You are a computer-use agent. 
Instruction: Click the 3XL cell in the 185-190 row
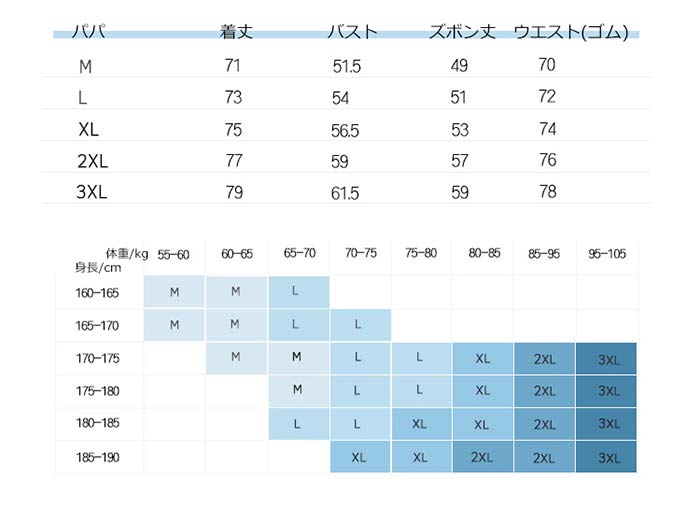tap(607, 457)
